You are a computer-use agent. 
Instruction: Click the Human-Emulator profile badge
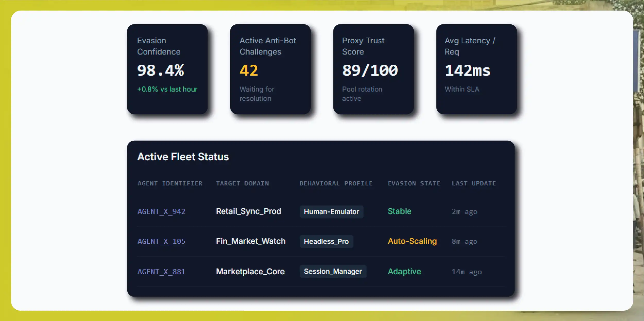tap(331, 212)
